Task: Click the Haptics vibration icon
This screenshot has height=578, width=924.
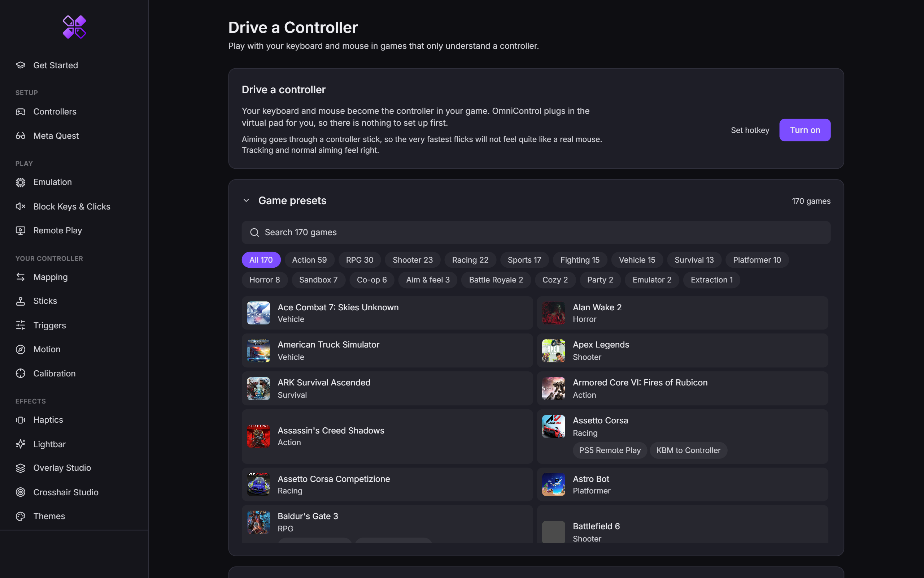Action: point(21,420)
